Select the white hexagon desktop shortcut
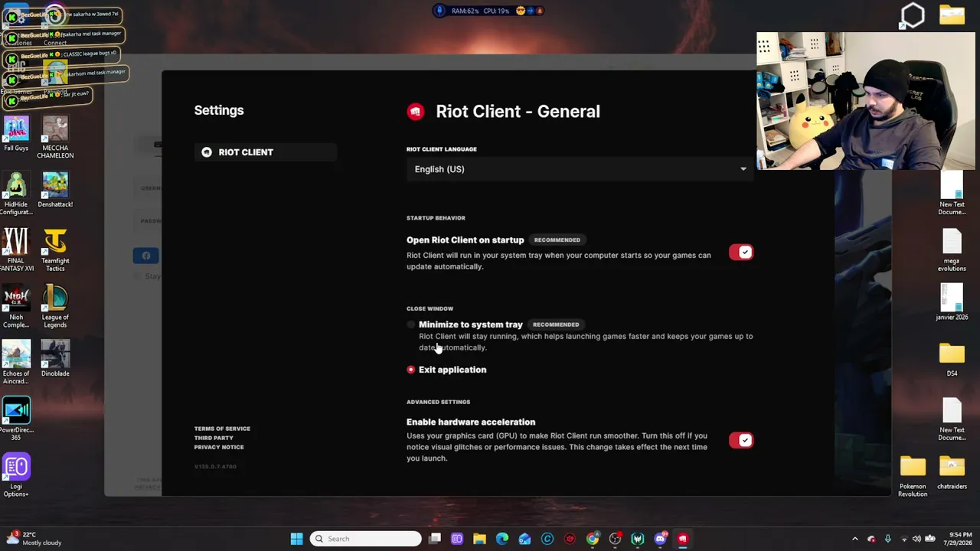 pos(913,15)
